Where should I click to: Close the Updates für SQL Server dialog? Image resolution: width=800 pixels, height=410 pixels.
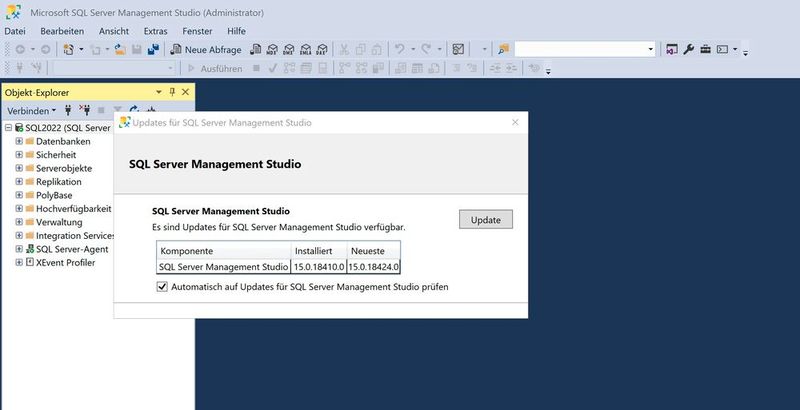pyautogui.click(x=515, y=122)
